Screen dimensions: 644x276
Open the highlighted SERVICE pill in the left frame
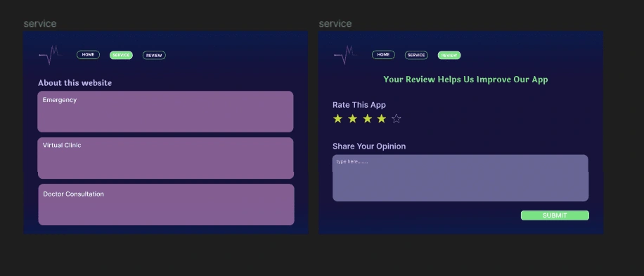(x=121, y=55)
